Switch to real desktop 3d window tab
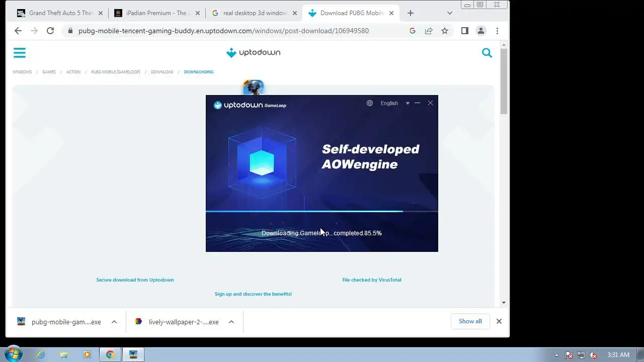This screenshot has height=362, width=644. (x=254, y=13)
